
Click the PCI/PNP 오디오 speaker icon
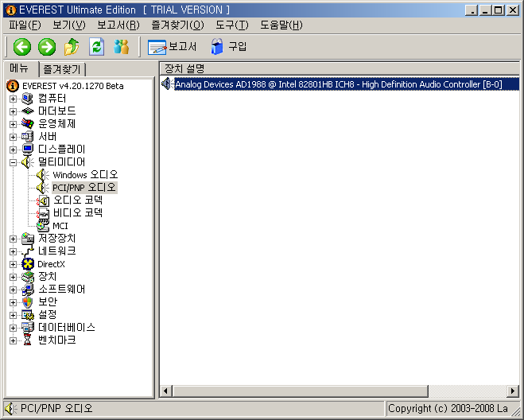tap(42, 188)
